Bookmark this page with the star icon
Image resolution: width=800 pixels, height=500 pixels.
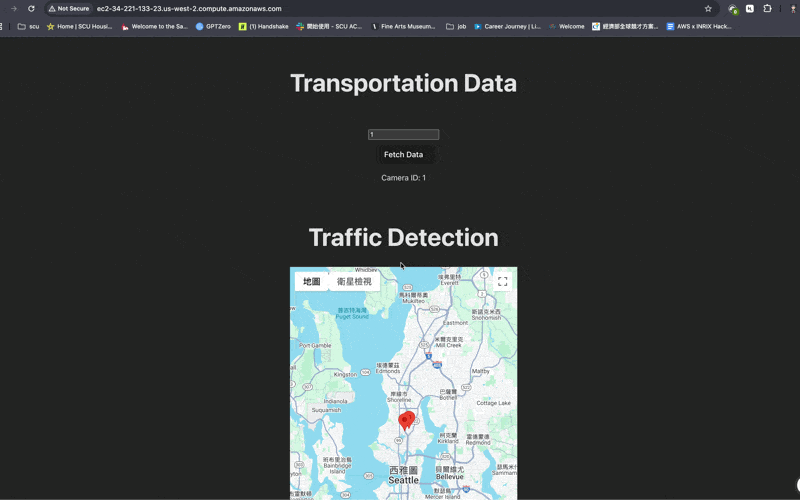click(708, 9)
